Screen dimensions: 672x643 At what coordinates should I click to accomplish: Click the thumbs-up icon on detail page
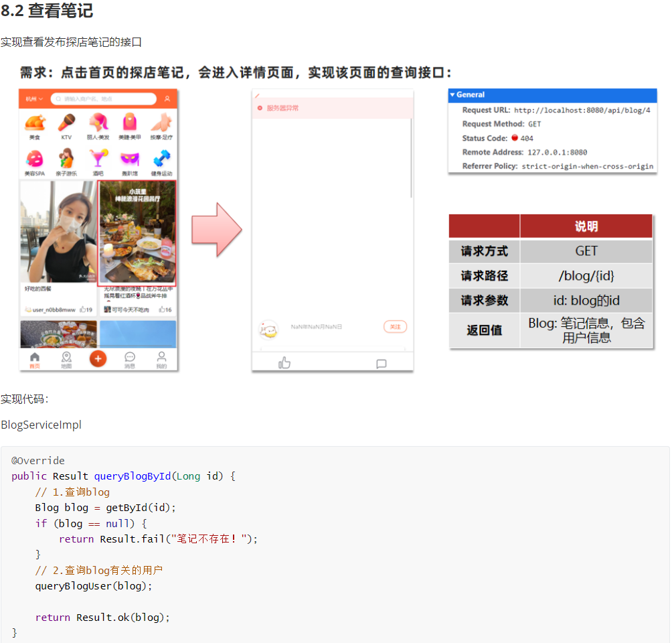[284, 363]
